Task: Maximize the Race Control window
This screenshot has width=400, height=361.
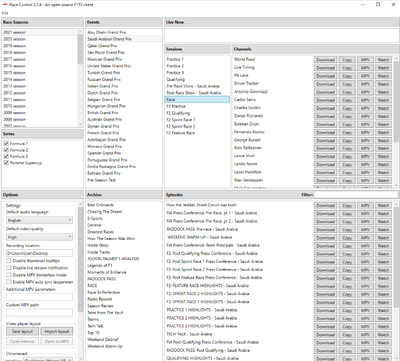Action: tap(378, 5)
